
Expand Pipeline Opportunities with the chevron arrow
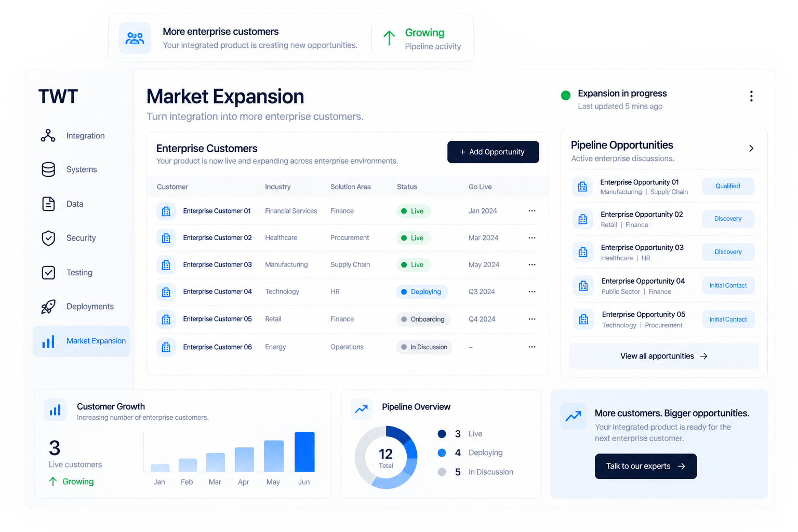tap(751, 149)
